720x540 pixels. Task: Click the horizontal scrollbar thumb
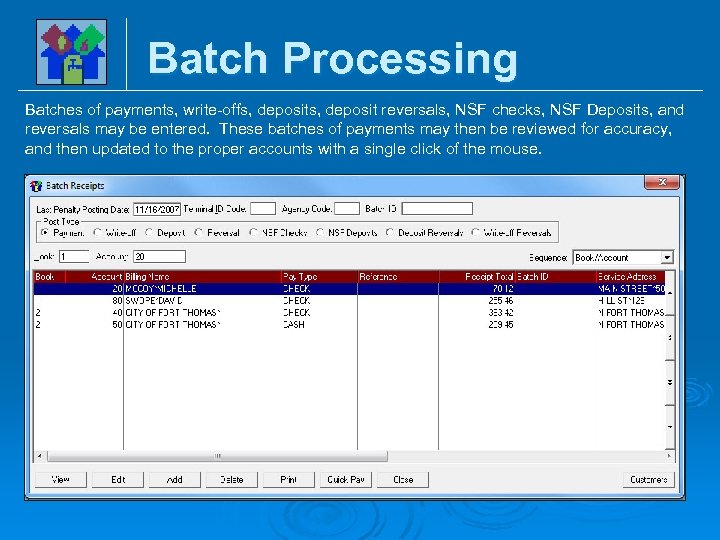click(x=217, y=456)
